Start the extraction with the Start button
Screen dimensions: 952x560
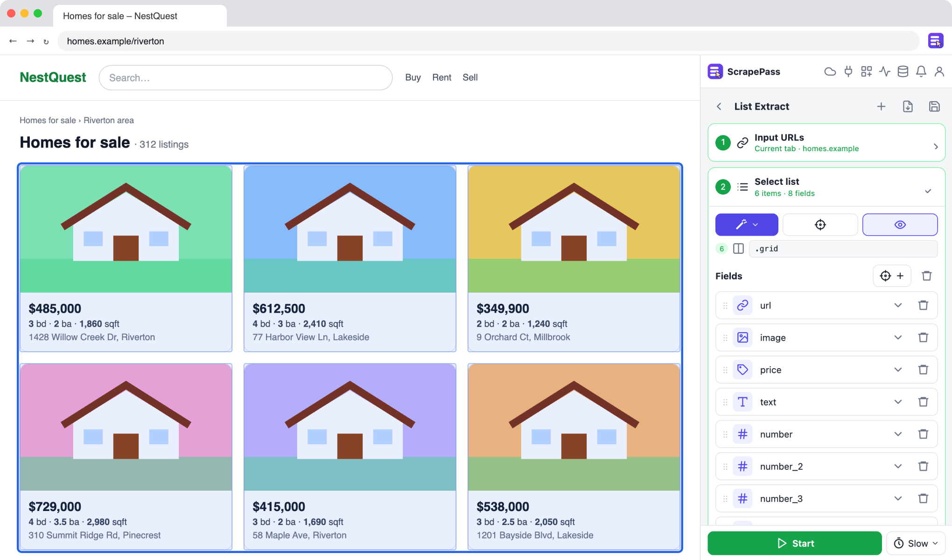click(795, 543)
